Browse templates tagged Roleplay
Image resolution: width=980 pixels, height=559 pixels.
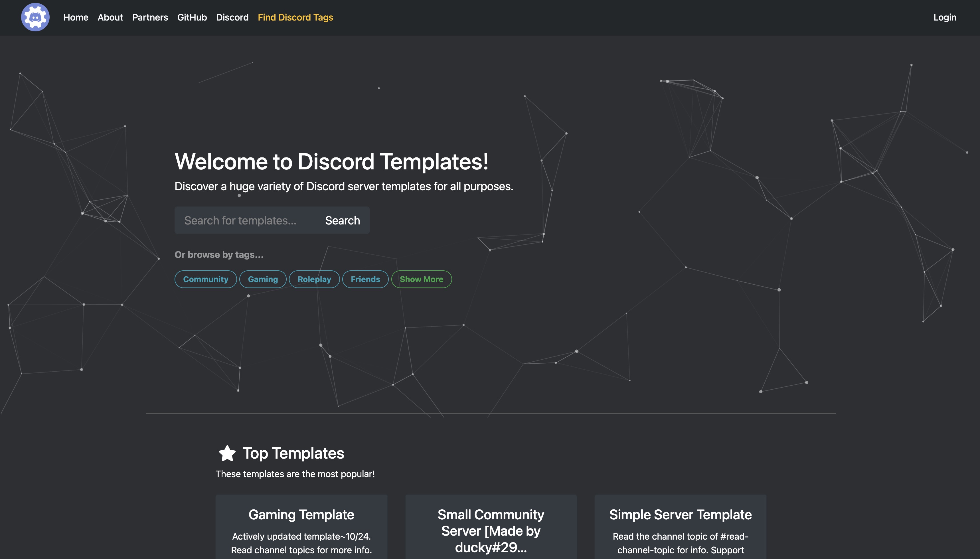(x=314, y=279)
